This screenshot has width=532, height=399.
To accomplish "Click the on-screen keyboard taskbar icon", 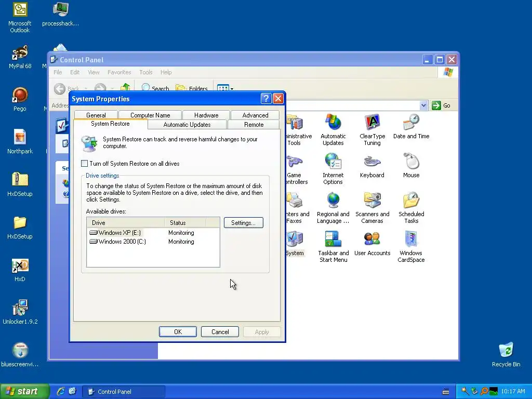I will 446,392.
